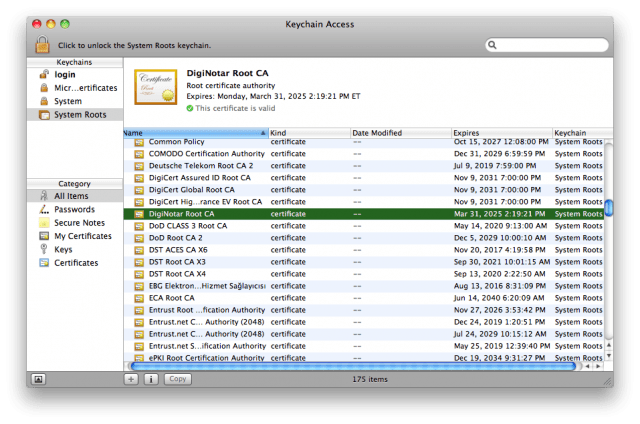
Task: Click the padlock to unlock System Roots keychain
Action: (x=42, y=44)
